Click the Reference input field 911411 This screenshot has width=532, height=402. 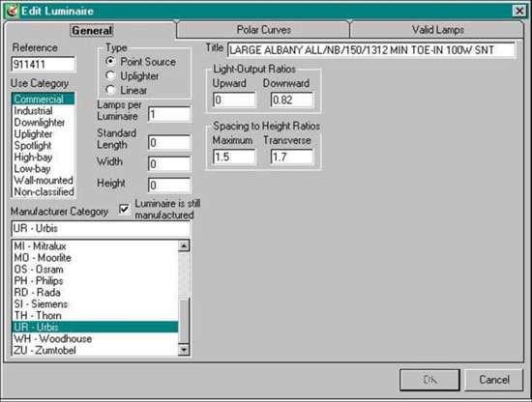(x=44, y=64)
